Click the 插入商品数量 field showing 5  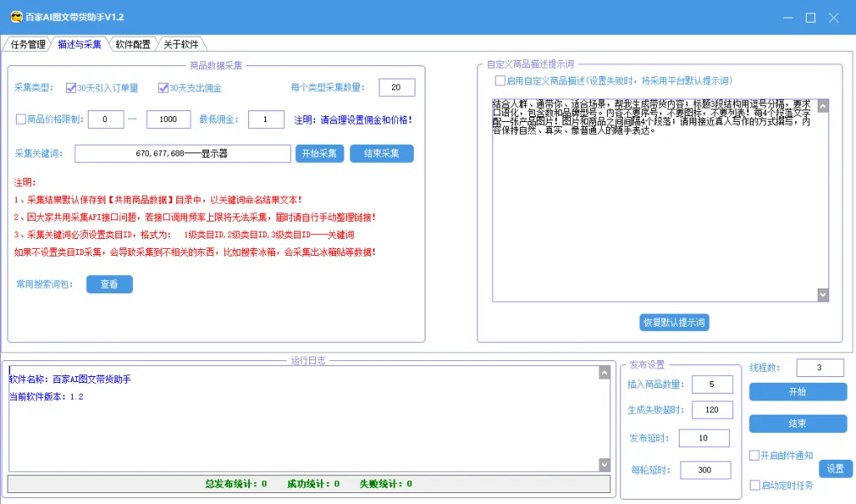coord(712,384)
